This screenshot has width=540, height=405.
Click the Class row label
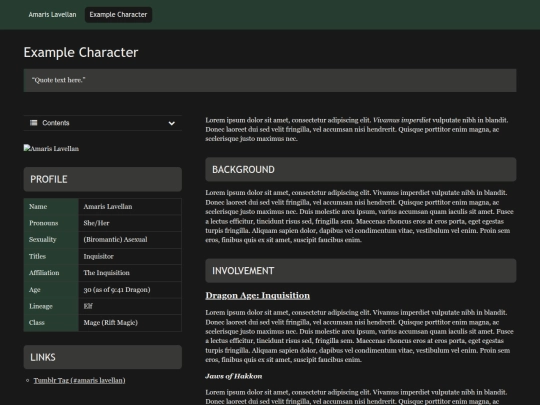point(51,323)
